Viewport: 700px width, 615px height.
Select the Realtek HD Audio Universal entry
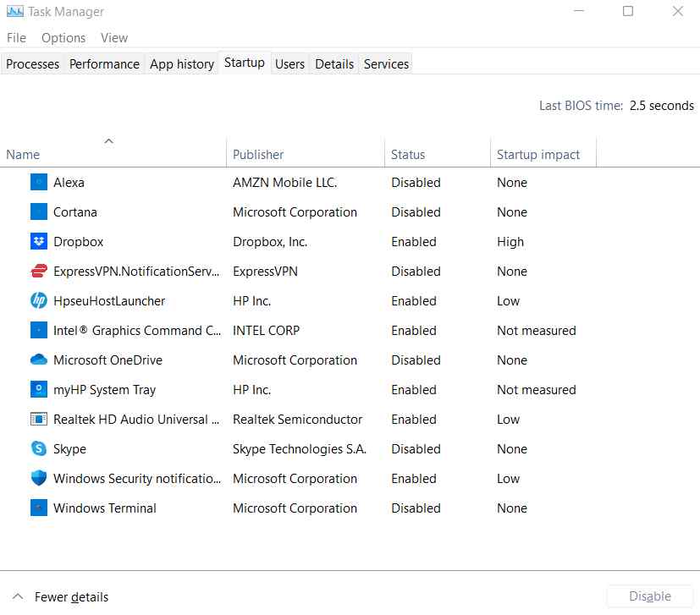(x=136, y=419)
